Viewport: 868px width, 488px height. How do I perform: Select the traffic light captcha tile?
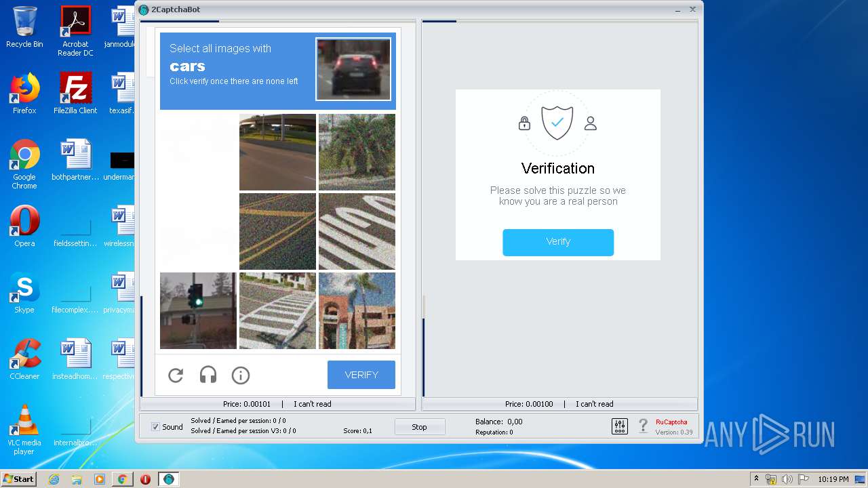tap(198, 310)
